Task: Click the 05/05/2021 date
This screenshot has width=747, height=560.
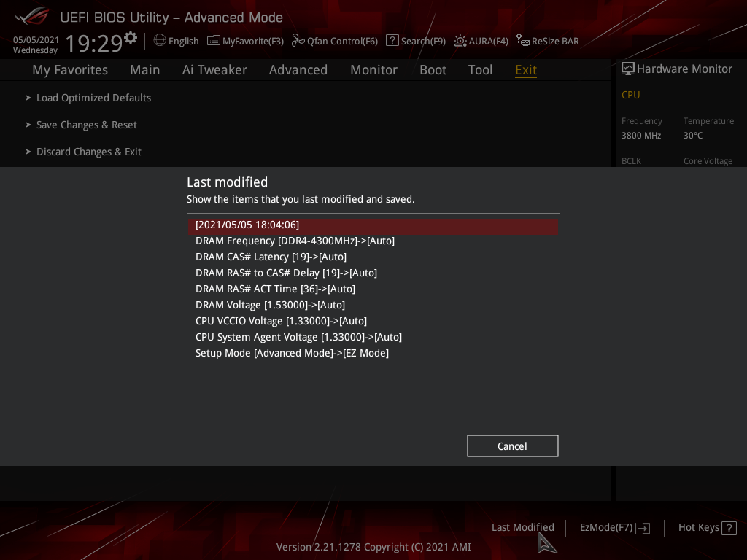Action: coord(36,40)
